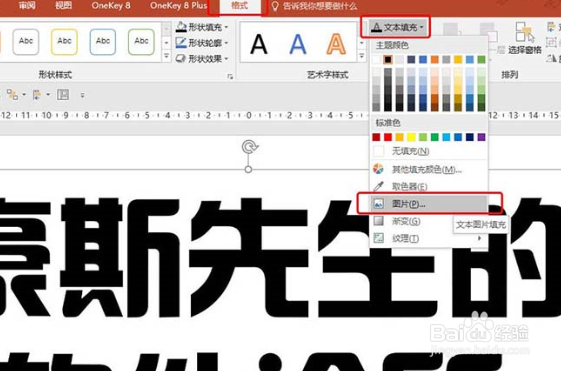This screenshot has height=371, width=561.
Task: Open the customize quick access toolbar arrow
Action: (82, 95)
